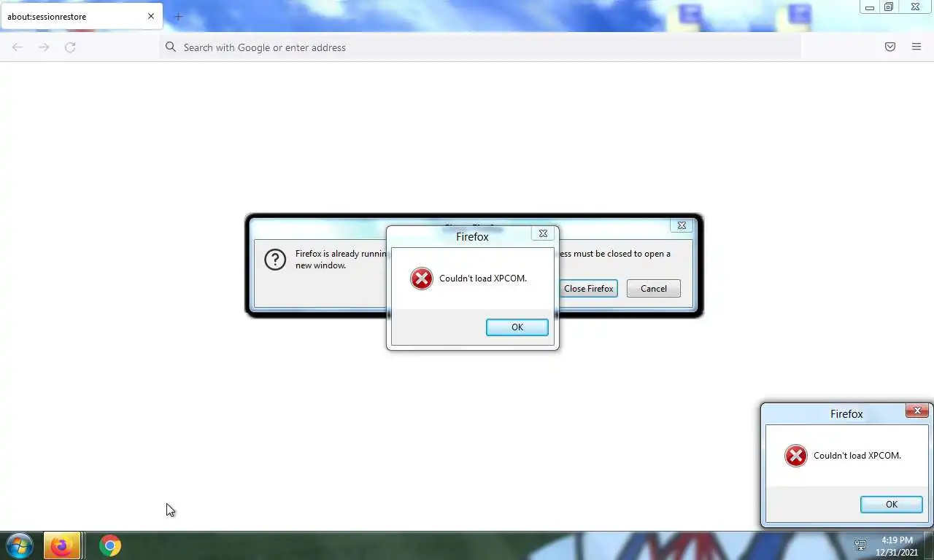
Task: Click OK in the bottom-right XPCOM dialog
Action: [892, 505]
